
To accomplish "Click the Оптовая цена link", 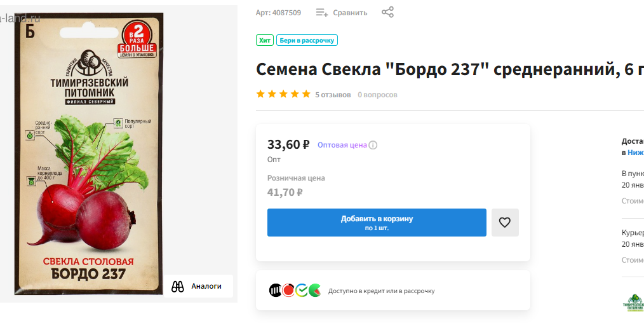I will [342, 145].
